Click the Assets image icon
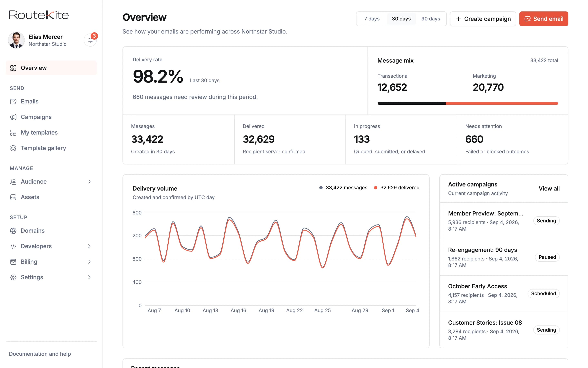This screenshot has width=588, height=368. click(13, 197)
